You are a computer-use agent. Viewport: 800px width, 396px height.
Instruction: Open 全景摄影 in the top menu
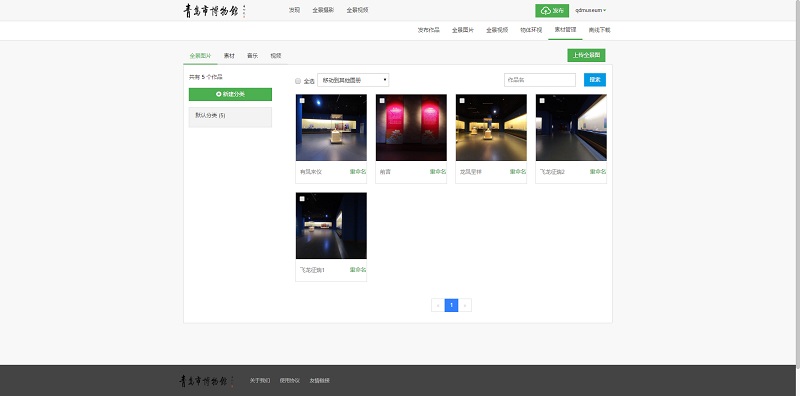pyautogui.click(x=323, y=10)
